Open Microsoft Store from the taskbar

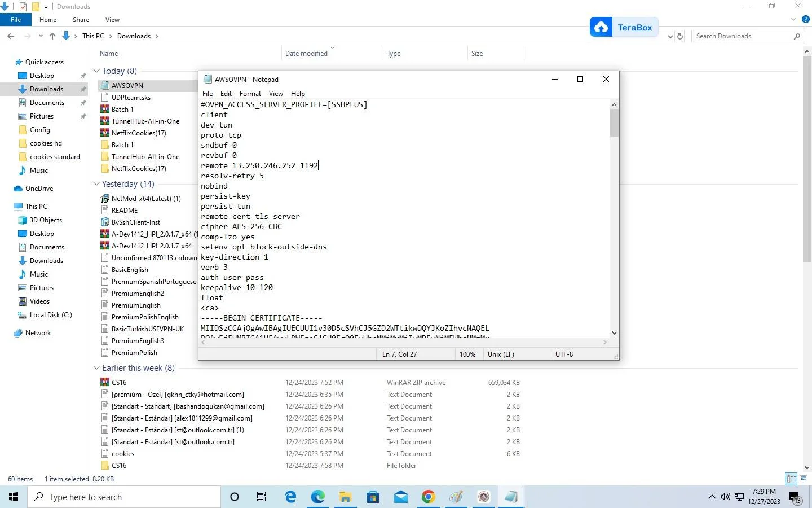tap(373, 497)
